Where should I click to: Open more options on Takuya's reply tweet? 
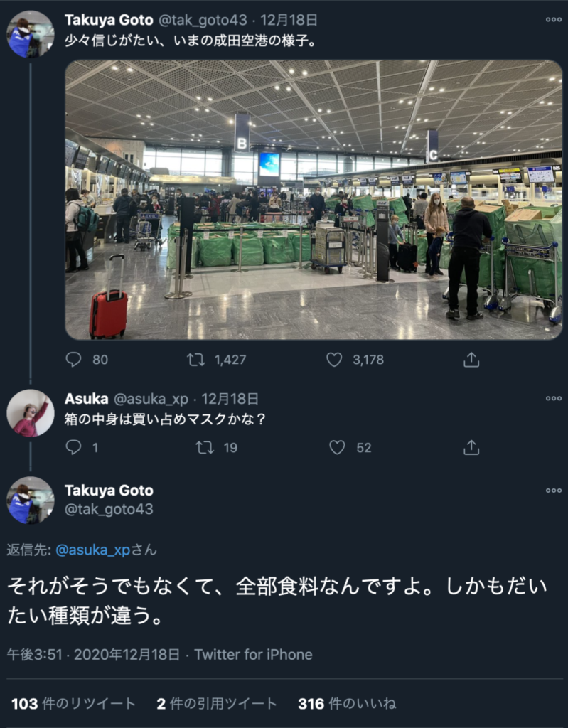[x=553, y=491]
